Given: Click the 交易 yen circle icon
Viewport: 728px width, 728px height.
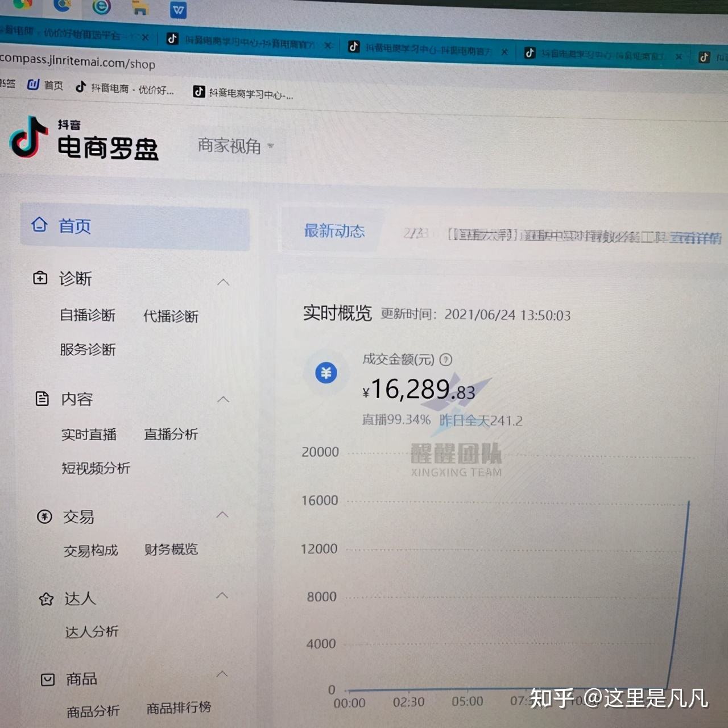Looking at the screenshot, I should pos(44,516).
